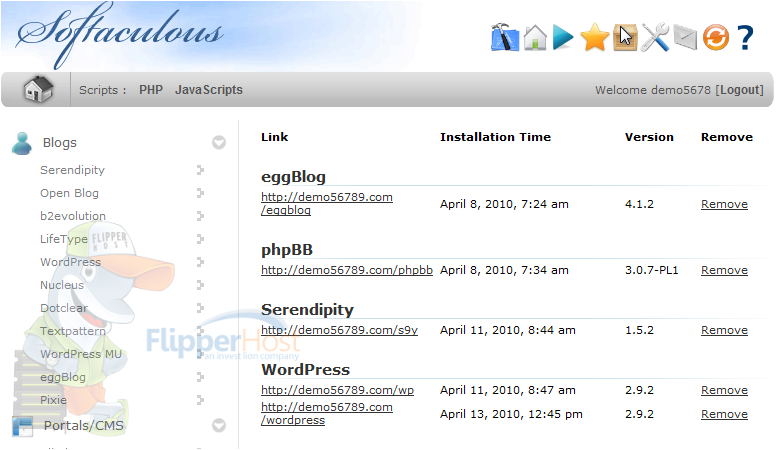Select the JavaScripts menu item
This screenshot has height=450, width=776.
(x=209, y=90)
